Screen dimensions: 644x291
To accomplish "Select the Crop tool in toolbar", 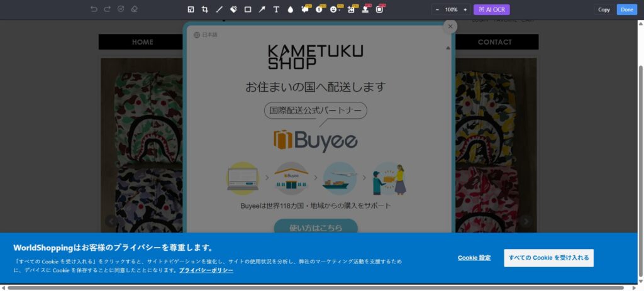I will click(205, 9).
